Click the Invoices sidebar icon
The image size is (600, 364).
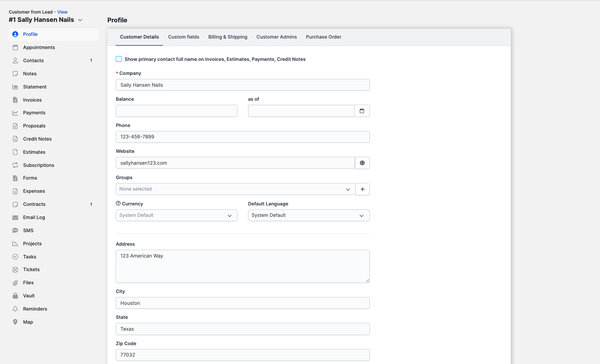[14, 100]
